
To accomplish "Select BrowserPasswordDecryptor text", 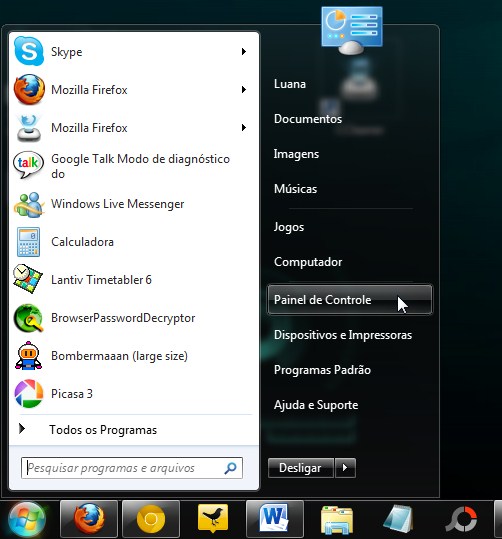I will pos(123,318).
